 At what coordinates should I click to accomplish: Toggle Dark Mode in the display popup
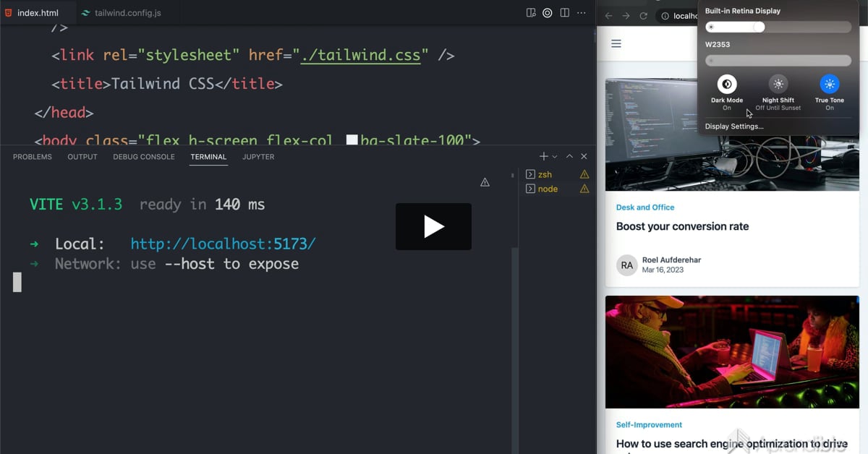727,84
